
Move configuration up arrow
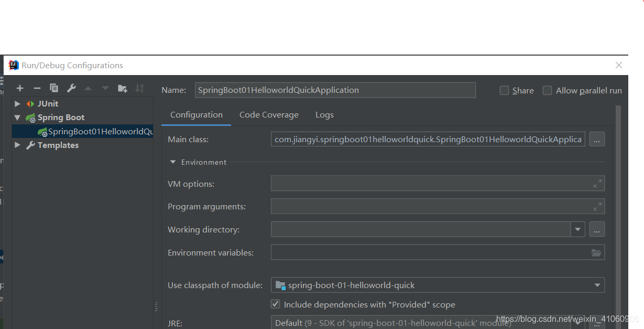[88, 88]
